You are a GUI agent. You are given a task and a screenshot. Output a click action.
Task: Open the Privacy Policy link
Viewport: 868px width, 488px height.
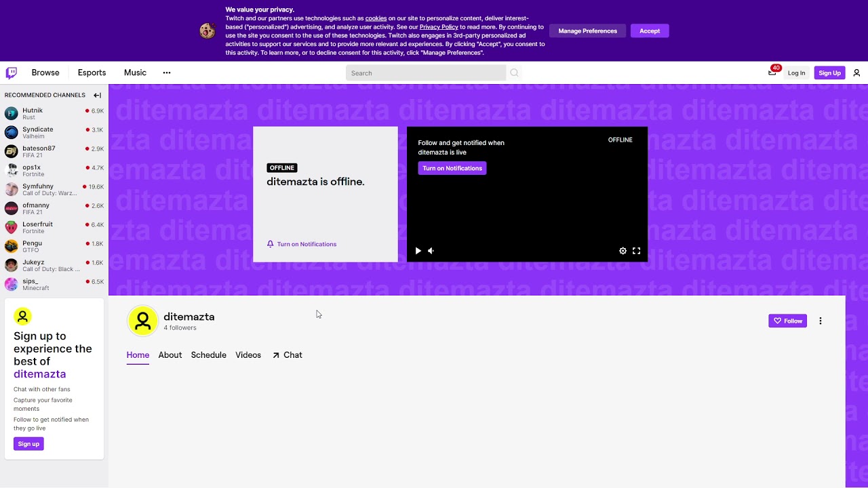439,27
